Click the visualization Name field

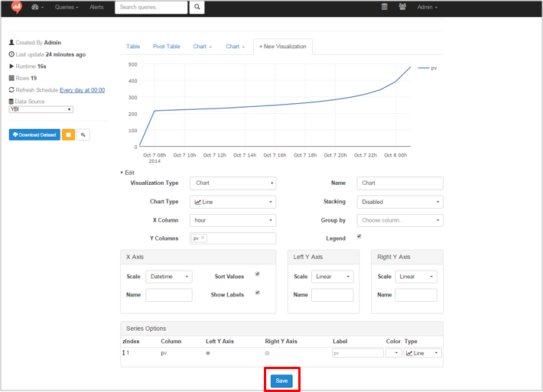point(400,183)
